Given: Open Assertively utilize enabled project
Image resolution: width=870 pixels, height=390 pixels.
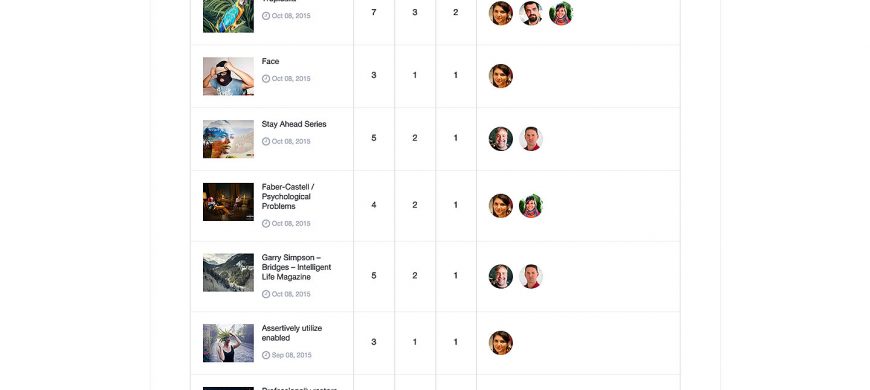Looking at the screenshot, I should pyautogui.click(x=292, y=333).
